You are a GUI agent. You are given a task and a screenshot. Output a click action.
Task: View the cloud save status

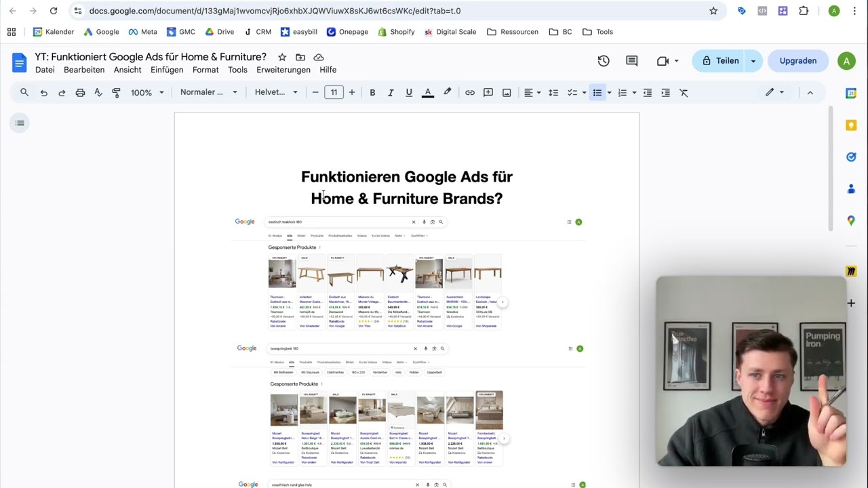pos(319,57)
